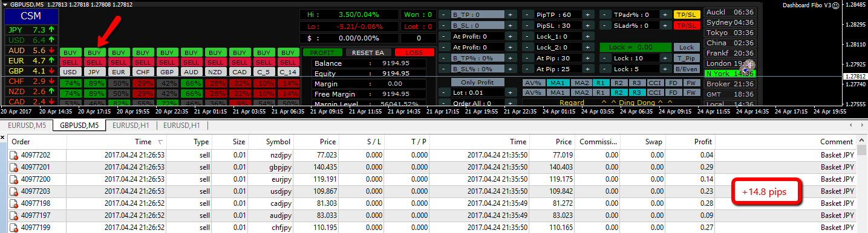Image resolution: width=868 pixels, height=233 pixels.
Task: Click the JPY basket label button
Action: point(94,71)
